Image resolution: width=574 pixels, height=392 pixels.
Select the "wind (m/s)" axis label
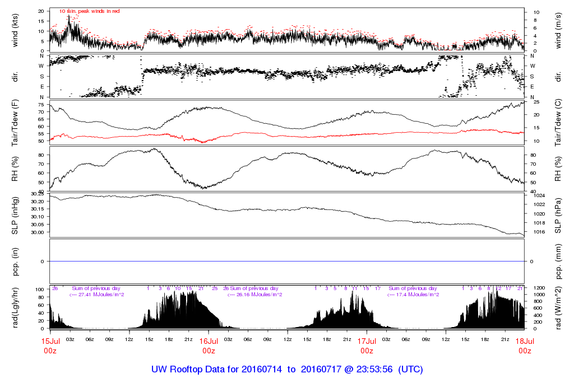[558, 30]
